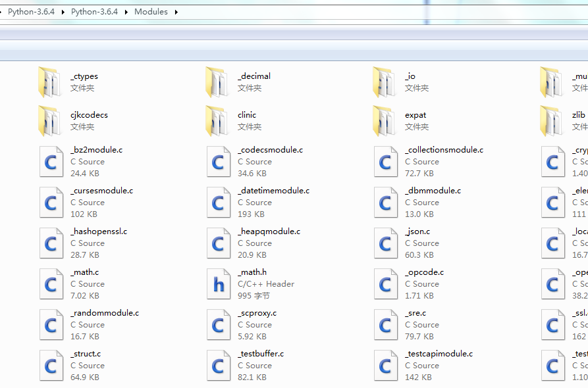588x388 pixels.
Task: Select the zlib folder icon
Action: point(551,121)
